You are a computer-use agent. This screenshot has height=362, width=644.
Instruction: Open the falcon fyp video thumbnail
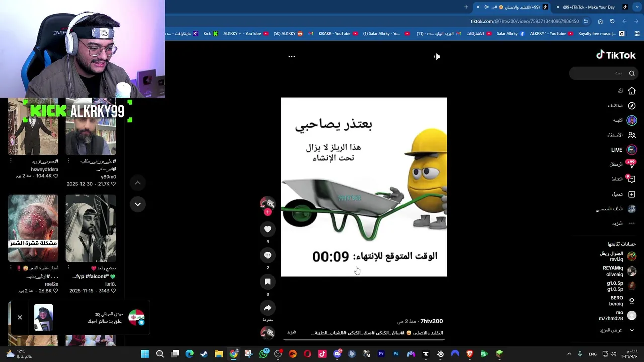[x=91, y=228]
